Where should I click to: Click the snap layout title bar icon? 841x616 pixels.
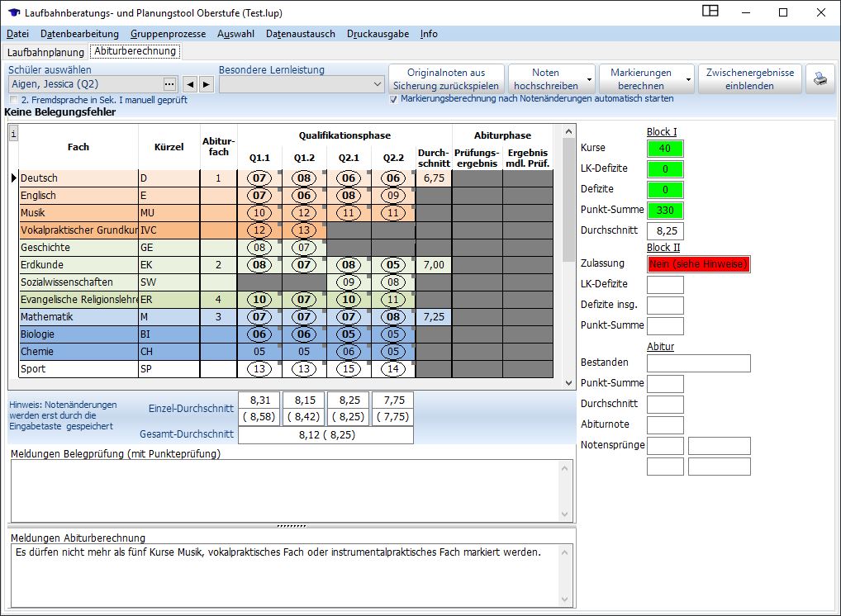(x=710, y=11)
